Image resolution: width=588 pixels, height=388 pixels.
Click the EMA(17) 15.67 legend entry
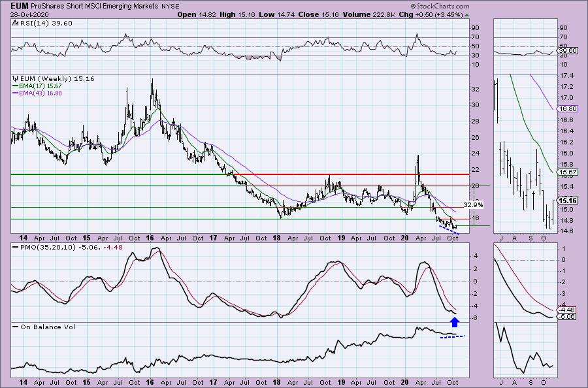pyautogui.click(x=37, y=86)
